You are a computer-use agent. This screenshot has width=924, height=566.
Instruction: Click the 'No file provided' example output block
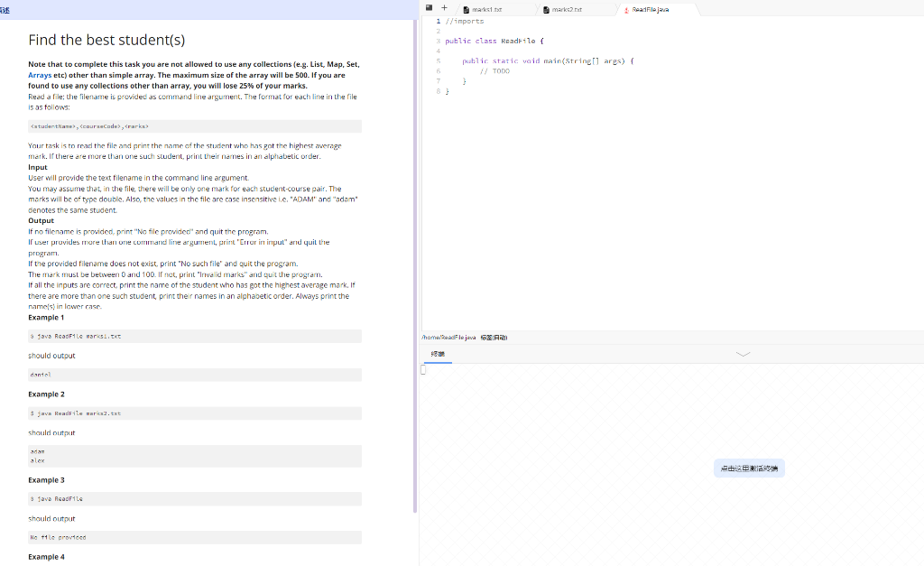[x=195, y=538]
